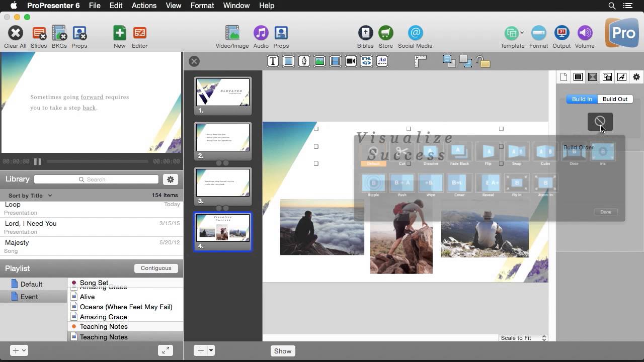Insert a video with filmstrip tool
The height and width of the screenshot is (362, 644).
335,61
